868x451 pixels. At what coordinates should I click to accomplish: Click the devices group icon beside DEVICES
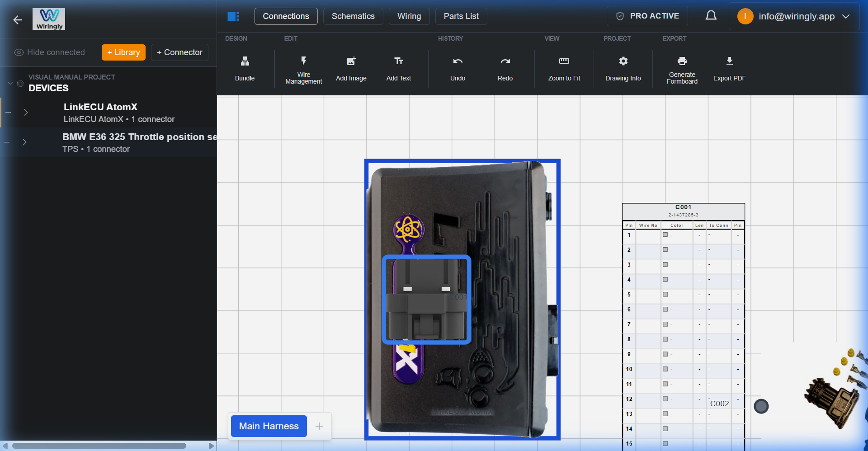(x=20, y=84)
